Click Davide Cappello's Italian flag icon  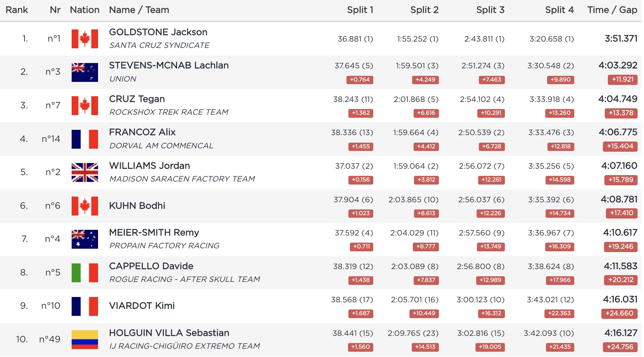84,273
